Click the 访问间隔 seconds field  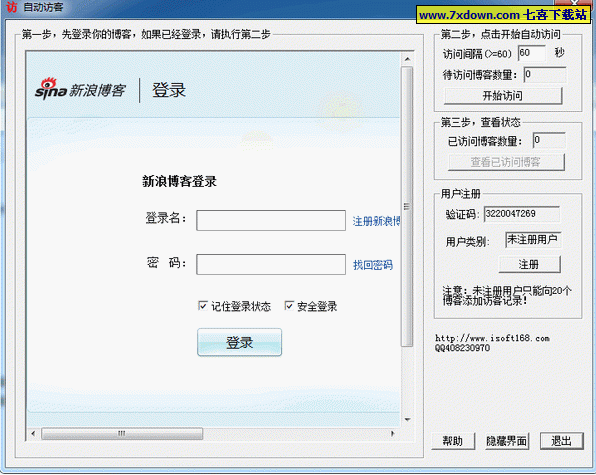click(531, 53)
